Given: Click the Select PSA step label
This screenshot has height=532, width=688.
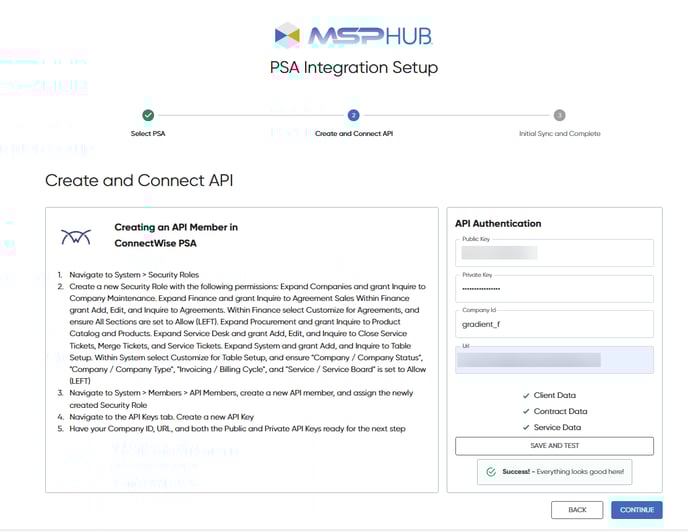Looking at the screenshot, I should pos(148,133).
